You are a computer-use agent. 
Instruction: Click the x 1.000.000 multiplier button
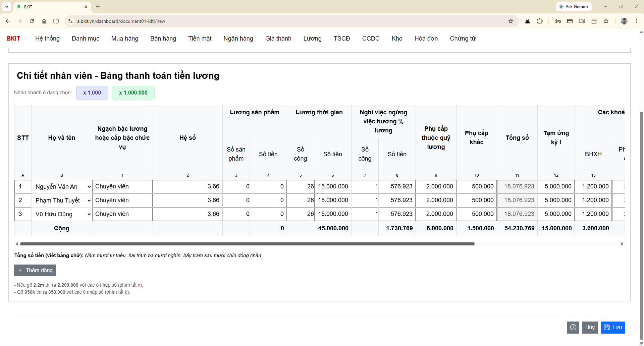coord(133,93)
